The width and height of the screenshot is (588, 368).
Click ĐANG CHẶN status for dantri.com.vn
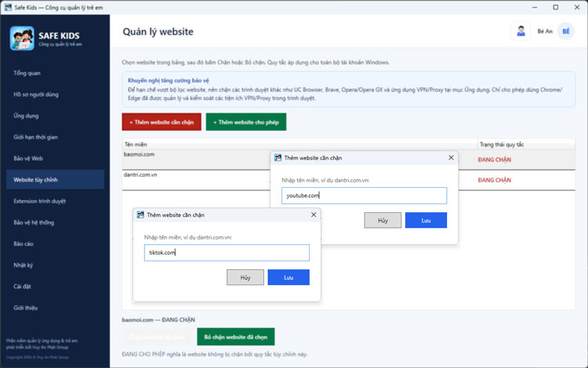point(494,180)
